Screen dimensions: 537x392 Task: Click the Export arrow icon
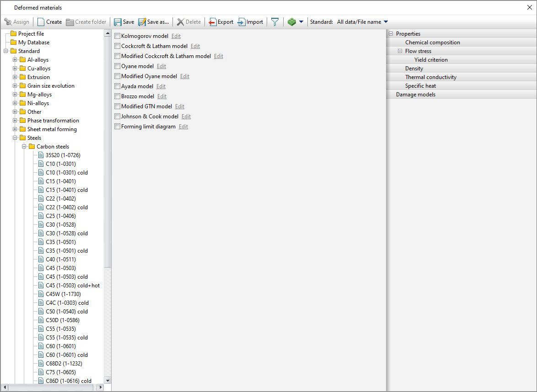tap(213, 22)
